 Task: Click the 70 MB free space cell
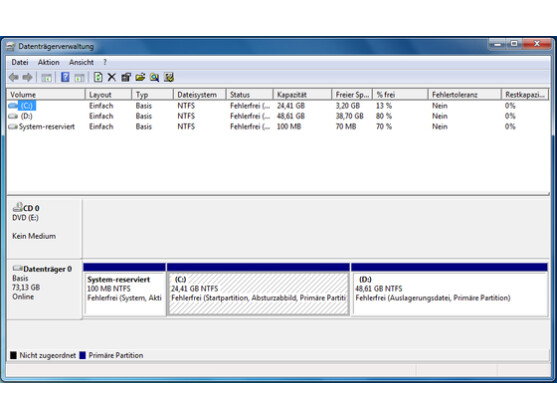point(346,126)
